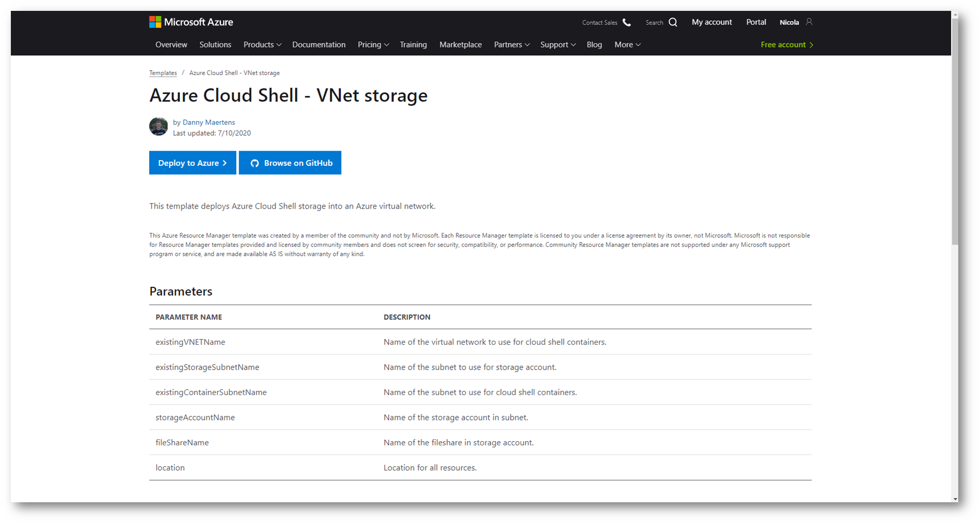
Task: Open the Marketplace nav item
Action: (x=461, y=45)
